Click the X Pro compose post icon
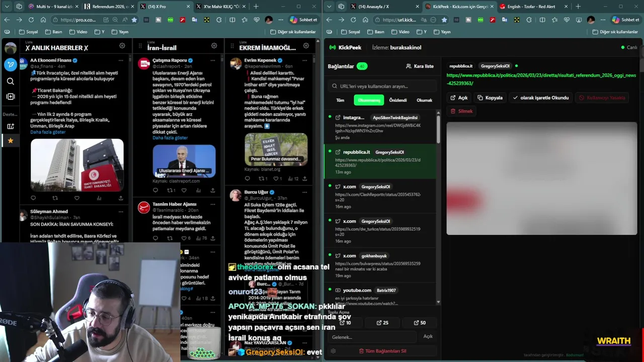 click(x=11, y=64)
